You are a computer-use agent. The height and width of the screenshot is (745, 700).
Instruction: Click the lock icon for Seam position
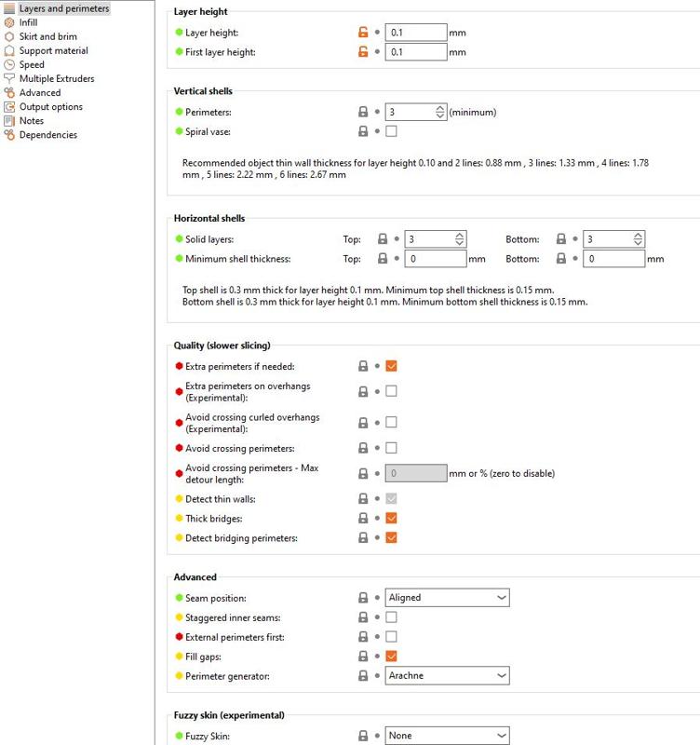[363, 598]
